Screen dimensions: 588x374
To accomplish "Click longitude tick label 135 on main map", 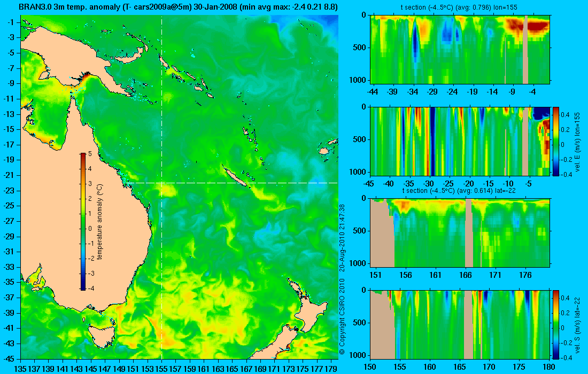I will click(x=20, y=369).
